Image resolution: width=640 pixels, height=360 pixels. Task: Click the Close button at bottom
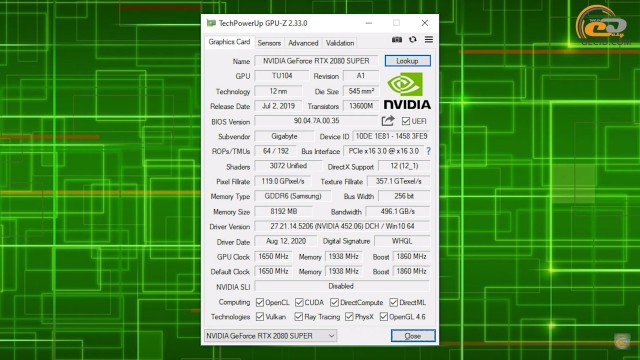coord(413,336)
